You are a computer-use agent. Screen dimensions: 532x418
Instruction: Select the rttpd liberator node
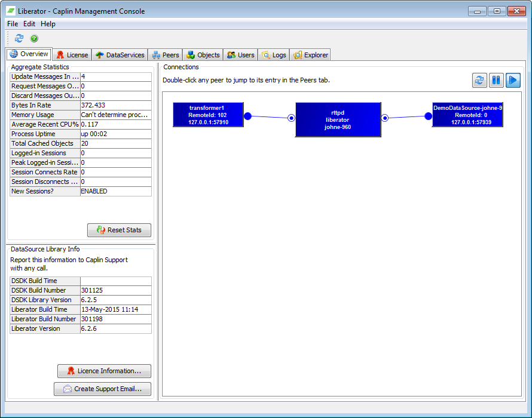338,119
